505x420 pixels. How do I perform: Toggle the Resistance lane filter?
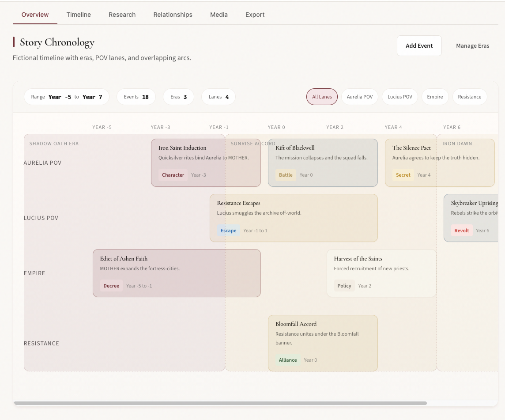[x=469, y=96]
